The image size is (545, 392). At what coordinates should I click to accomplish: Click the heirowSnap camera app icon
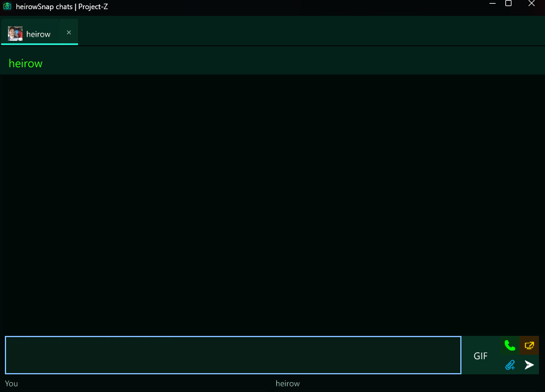click(x=7, y=6)
